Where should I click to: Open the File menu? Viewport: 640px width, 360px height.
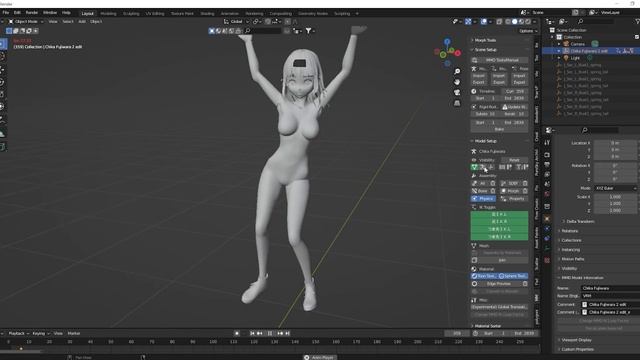point(5,13)
